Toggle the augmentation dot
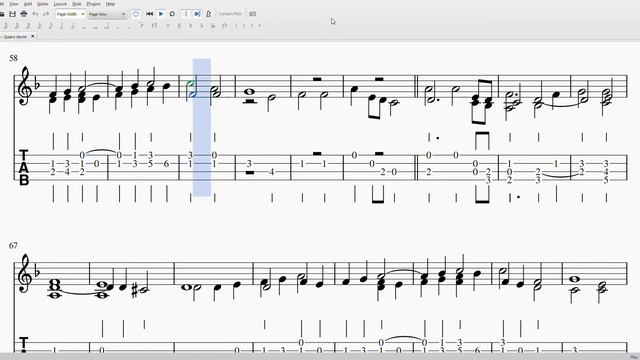 [x=118, y=27]
